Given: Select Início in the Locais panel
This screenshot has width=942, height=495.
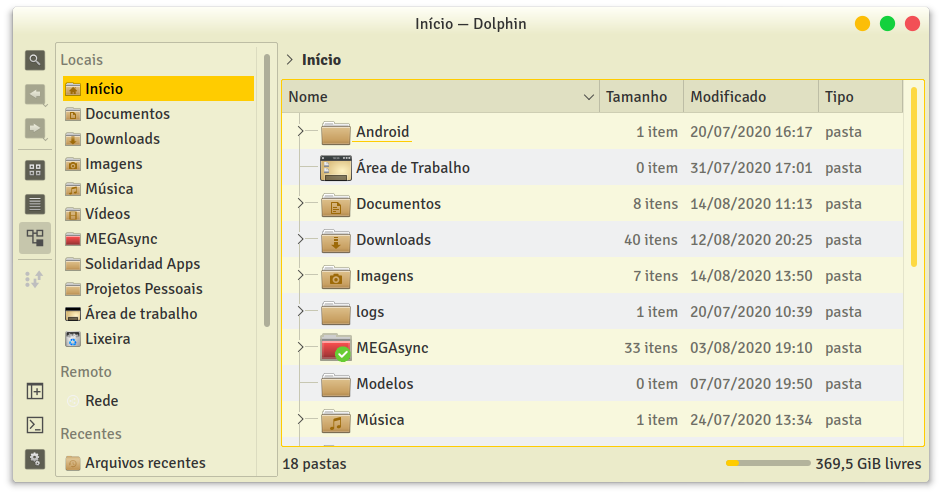Looking at the screenshot, I should (x=159, y=89).
